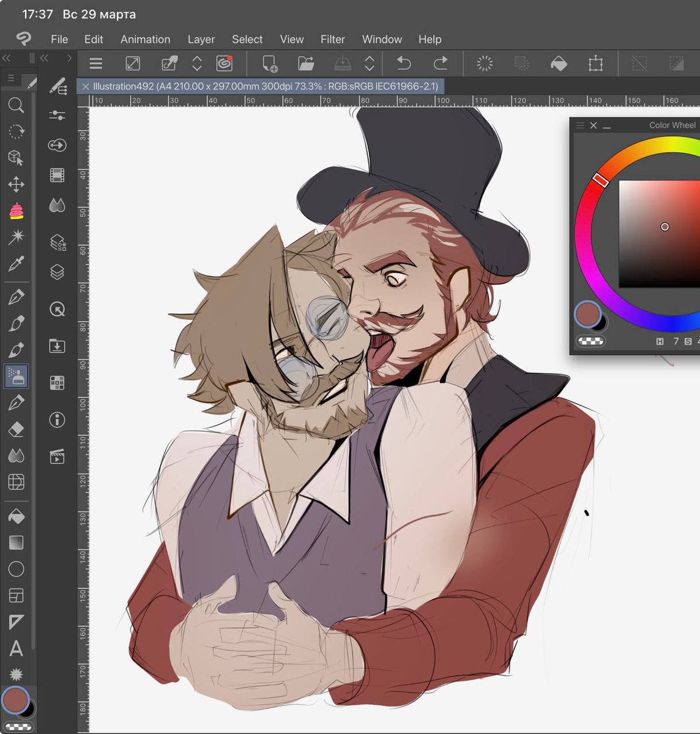Open the hamburger menu in command bar
700x734 pixels.
pos(96,63)
